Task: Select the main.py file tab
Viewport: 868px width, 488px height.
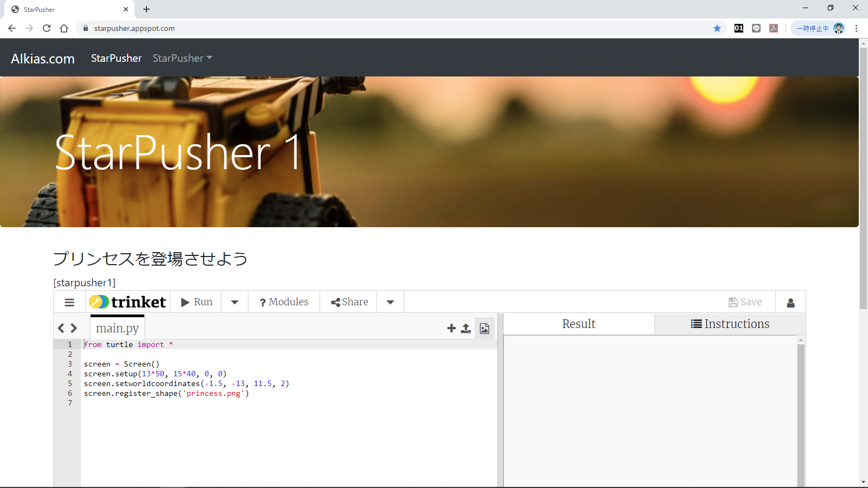Action: click(x=117, y=328)
